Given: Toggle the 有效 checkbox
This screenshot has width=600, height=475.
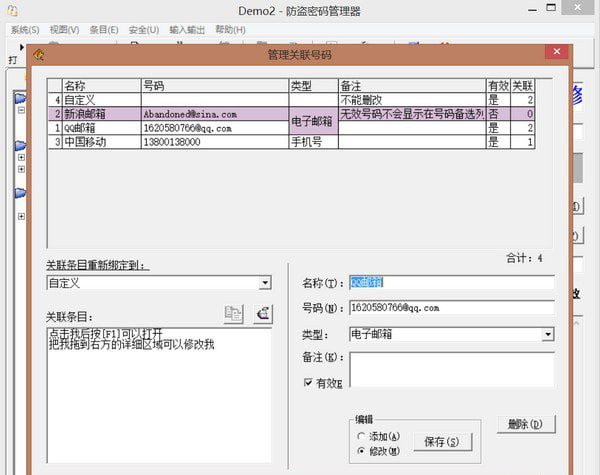Looking at the screenshot, I should click(308, 382).
